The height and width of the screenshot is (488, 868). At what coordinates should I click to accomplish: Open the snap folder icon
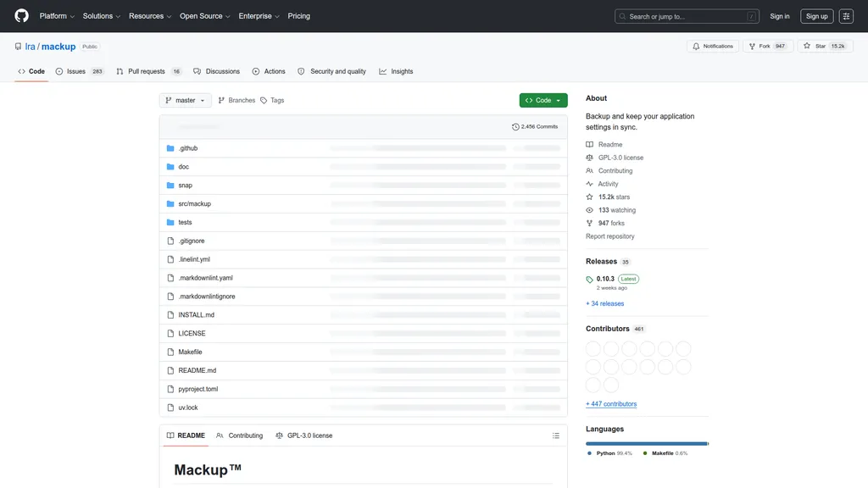[170, 186]
